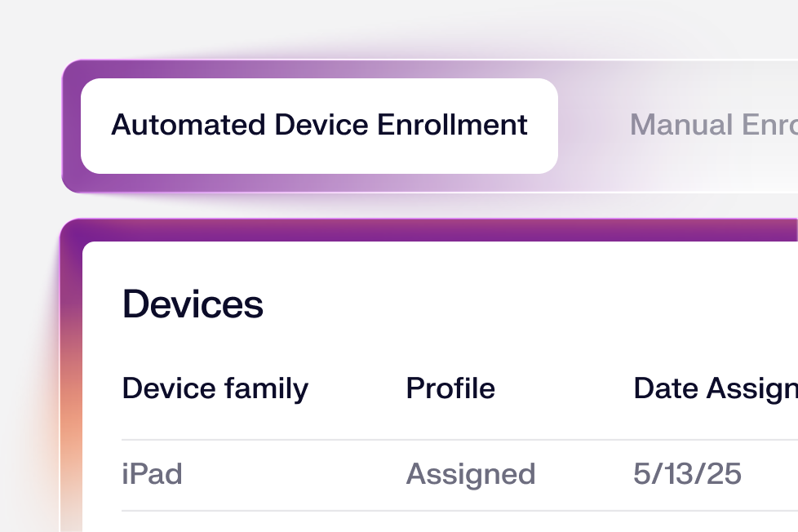Viewport: 798px width, 532px height.
Task: Switch to the Automated Device Enrollment tab
Action: tap(319, 125)
